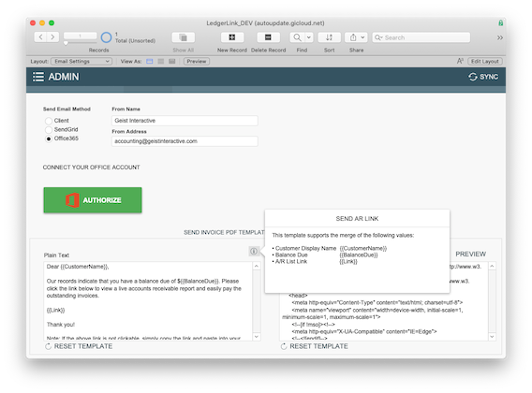Open the ADMIN hamburger menu
532x393 pixels.
point(38,77)
